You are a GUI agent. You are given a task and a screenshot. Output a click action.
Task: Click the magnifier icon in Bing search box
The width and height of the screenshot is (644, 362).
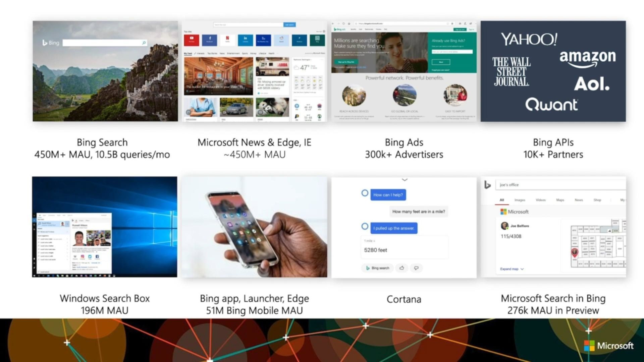tap(144, 43)
